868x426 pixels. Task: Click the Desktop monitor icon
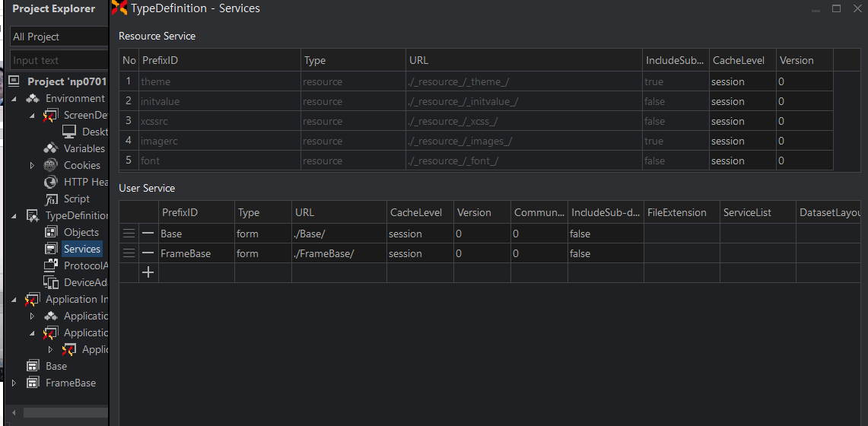[69, 132]
